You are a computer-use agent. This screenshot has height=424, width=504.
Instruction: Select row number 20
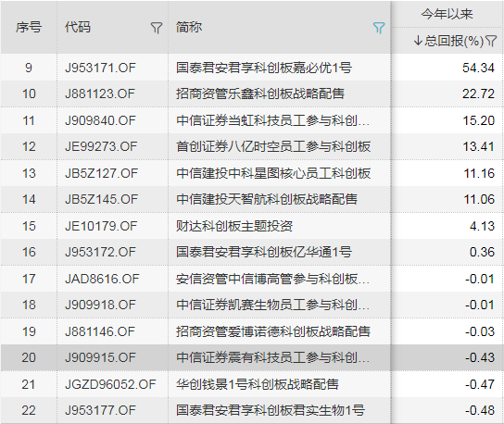[29, 357]
